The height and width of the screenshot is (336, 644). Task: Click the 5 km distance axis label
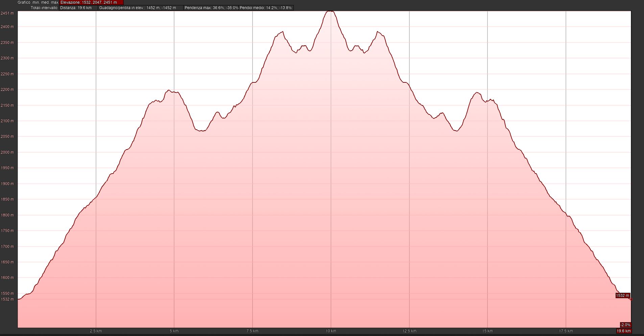[174, 331]
